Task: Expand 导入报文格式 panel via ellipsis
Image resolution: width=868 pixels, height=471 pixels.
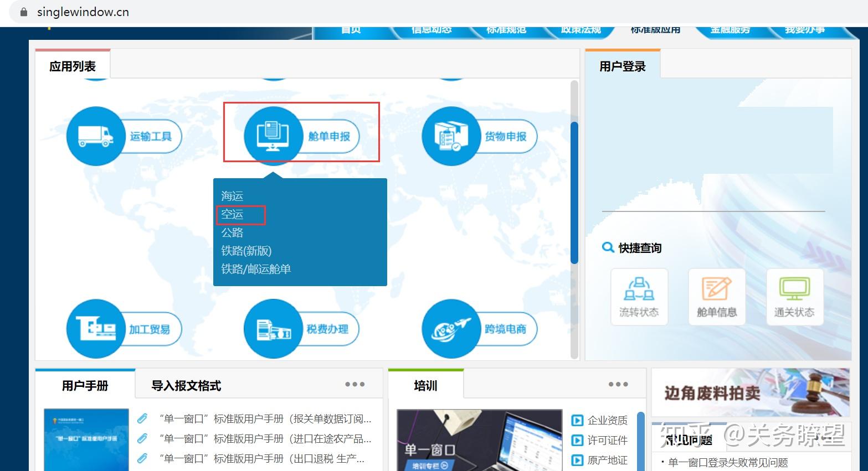Action: pos(355,384)
